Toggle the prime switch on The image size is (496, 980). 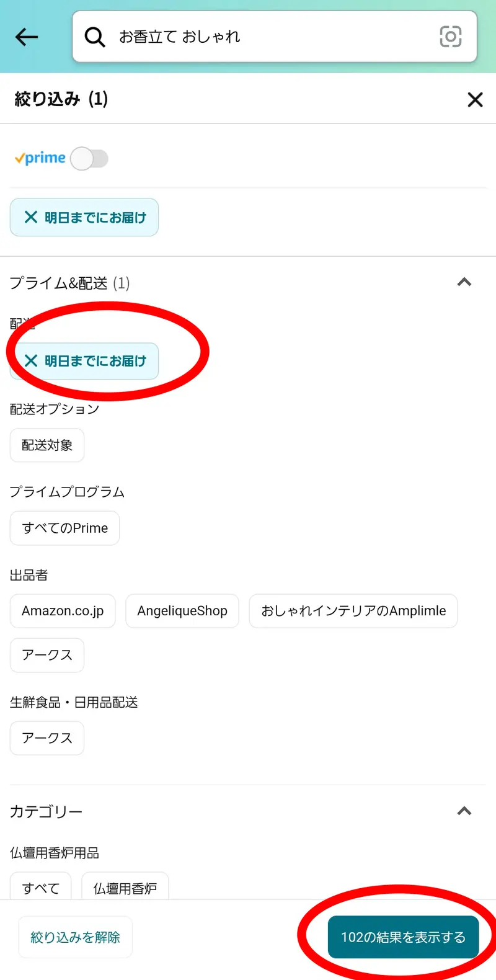[x=89, y=159]
